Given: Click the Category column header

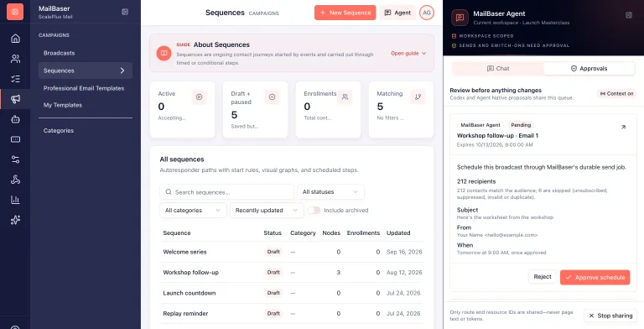Looking at the screenshot, I should pyautogui.click(x=303, y=232).
